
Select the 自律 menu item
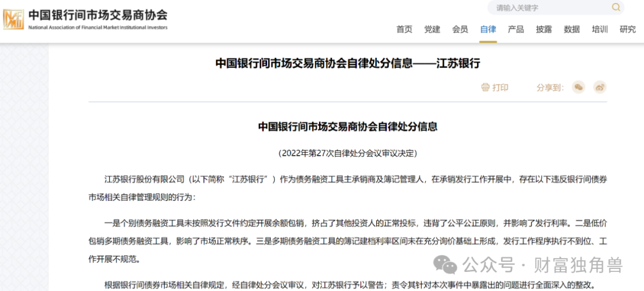click(x=488, y=29)
